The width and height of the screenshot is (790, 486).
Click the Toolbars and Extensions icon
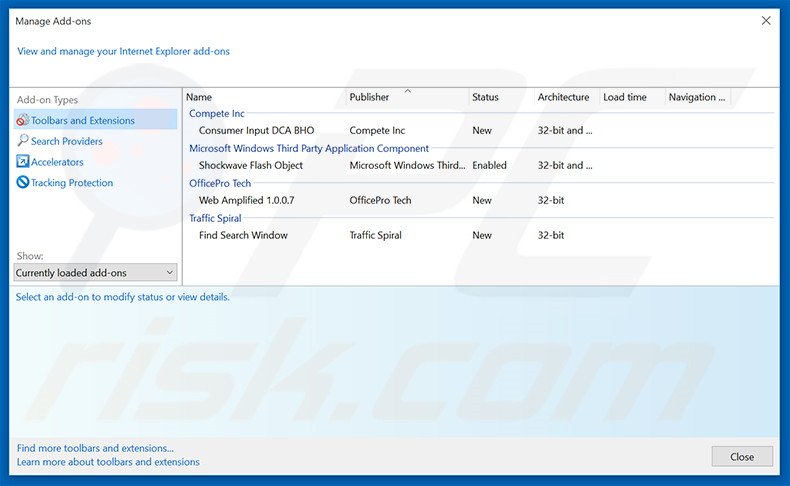tap(23, 120)
